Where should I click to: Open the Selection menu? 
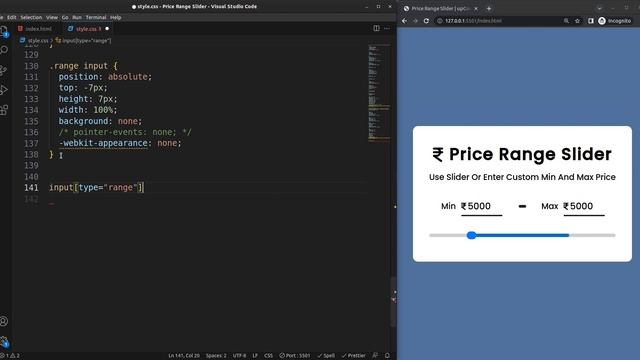(31, 18)
